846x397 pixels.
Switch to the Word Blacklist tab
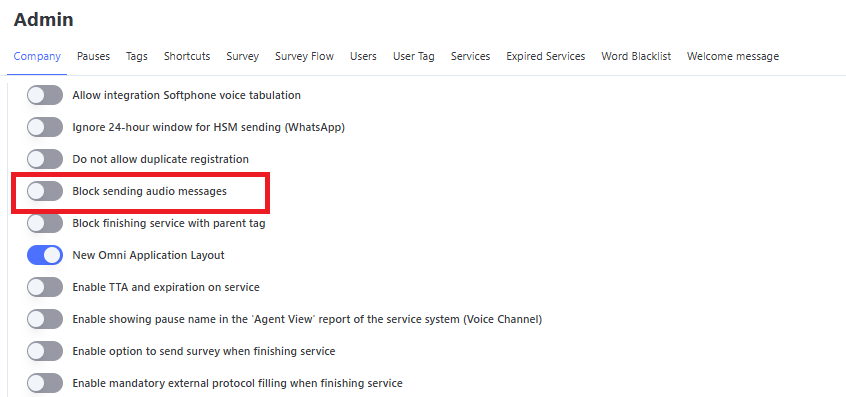pos(636,56)
